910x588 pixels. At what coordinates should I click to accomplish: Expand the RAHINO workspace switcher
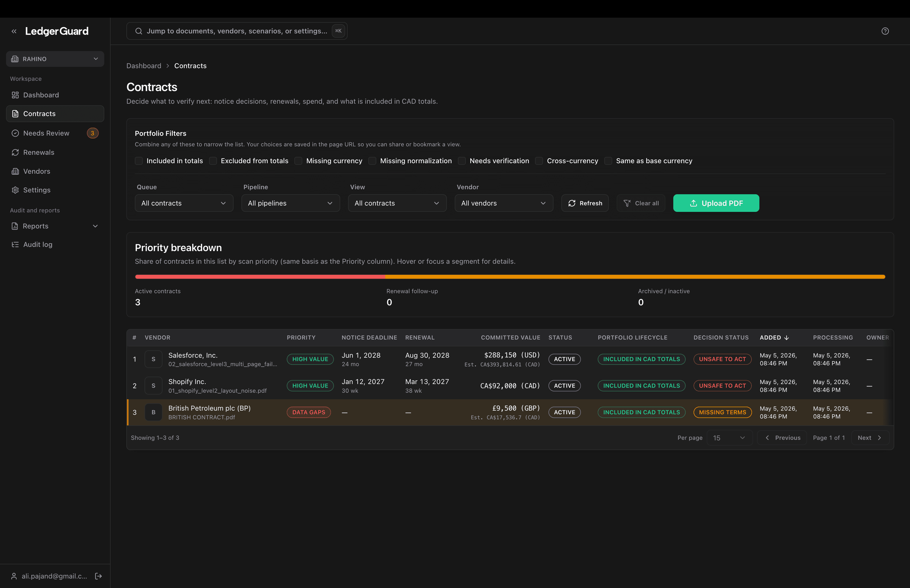click(x=55, y=59)
